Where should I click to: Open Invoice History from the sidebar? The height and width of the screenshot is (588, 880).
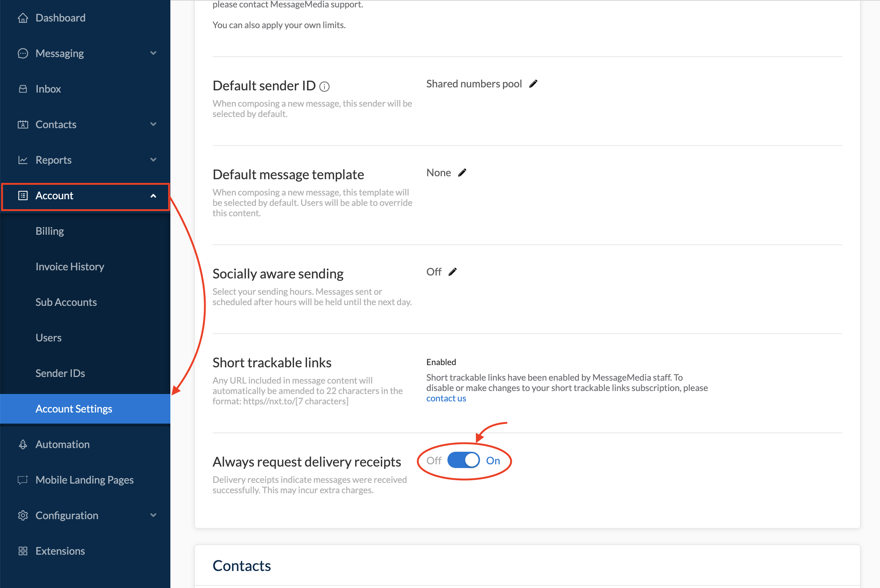(70, 266)
